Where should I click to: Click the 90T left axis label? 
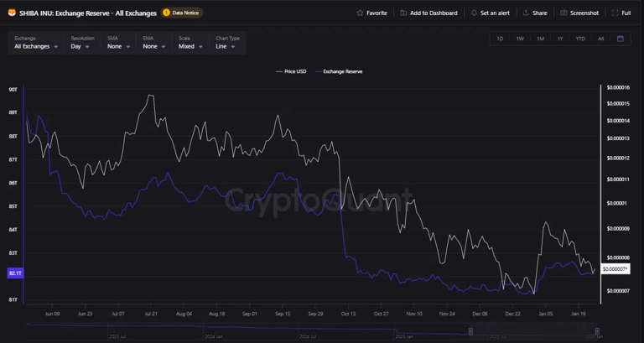(13, 89)
